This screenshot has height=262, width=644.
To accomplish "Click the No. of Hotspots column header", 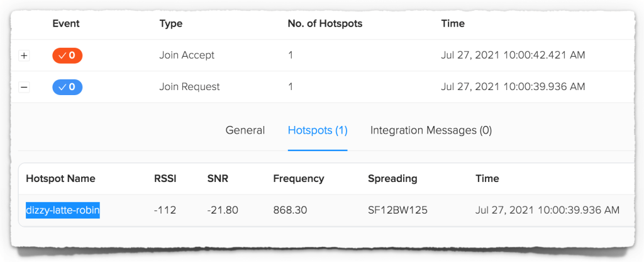I will [x=325, y=23].
